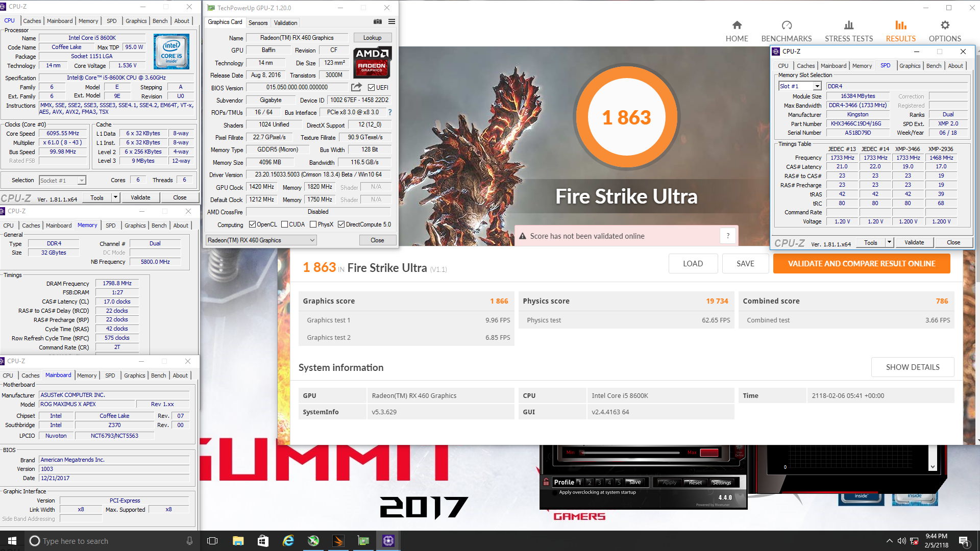Click the GPU-Z Lookup button

(372, 38)
